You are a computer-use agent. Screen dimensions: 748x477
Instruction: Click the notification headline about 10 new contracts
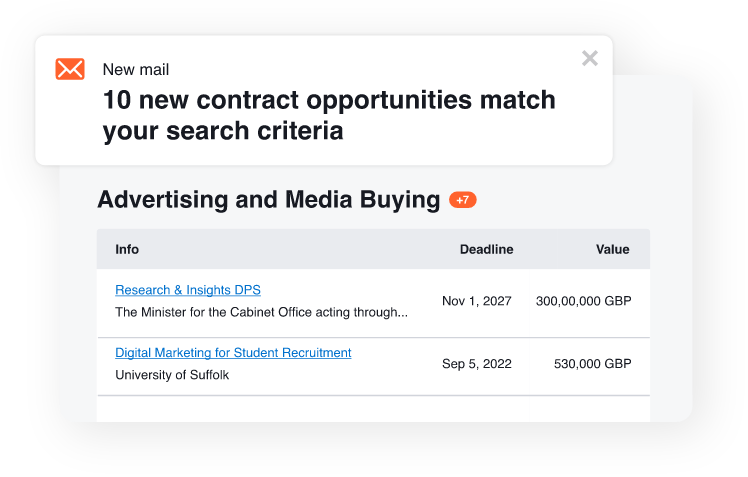click(329, 115)
